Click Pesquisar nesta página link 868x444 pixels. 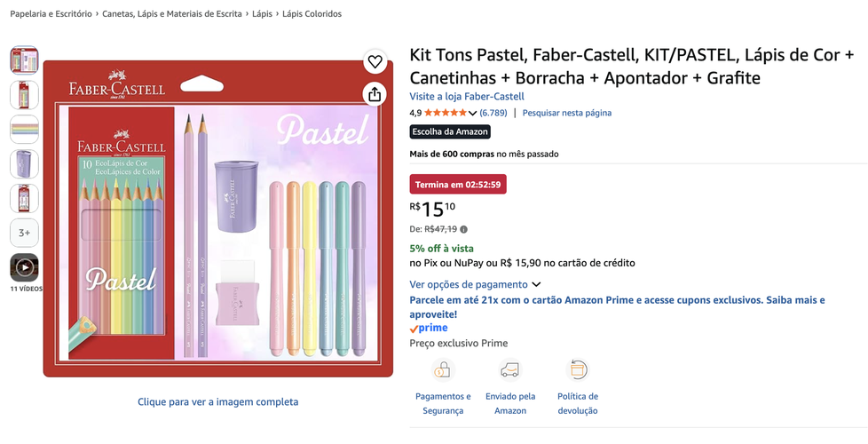coord(567,113)
